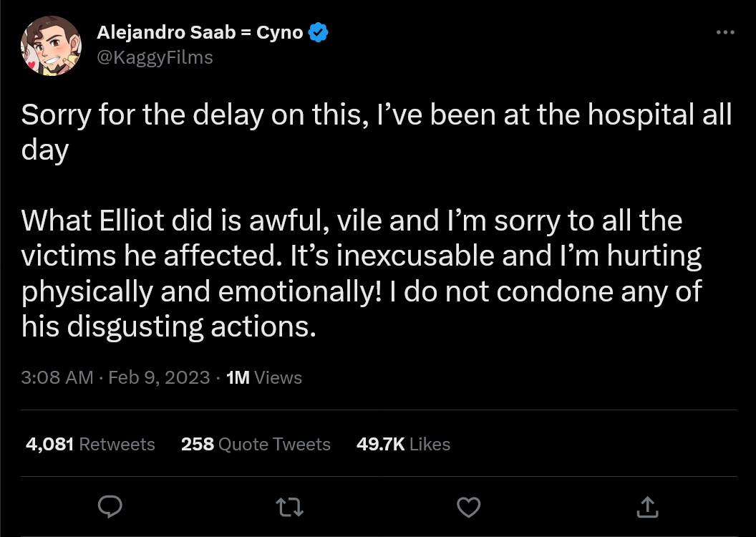See who gave the 49.7K Likes
The height and width of the screenshot is (537, 756).
click(403, 444)
